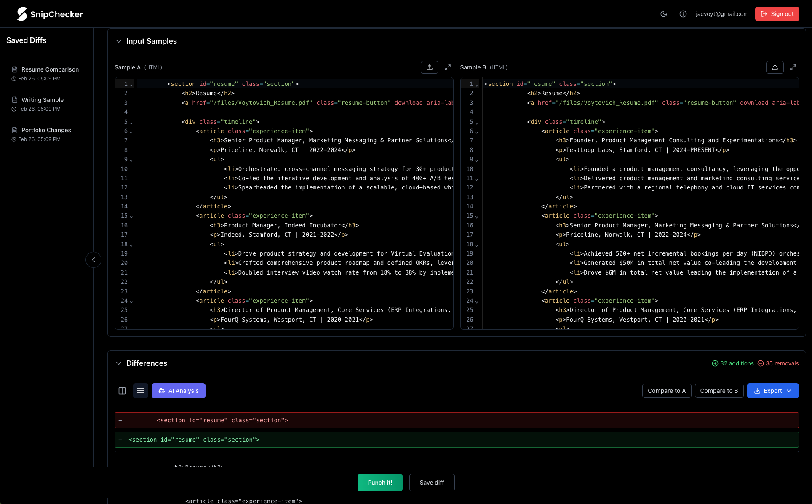Open the Portfolio Changes saved diff
This screenshot has width=812, height=504.
[x=46, y=130]
